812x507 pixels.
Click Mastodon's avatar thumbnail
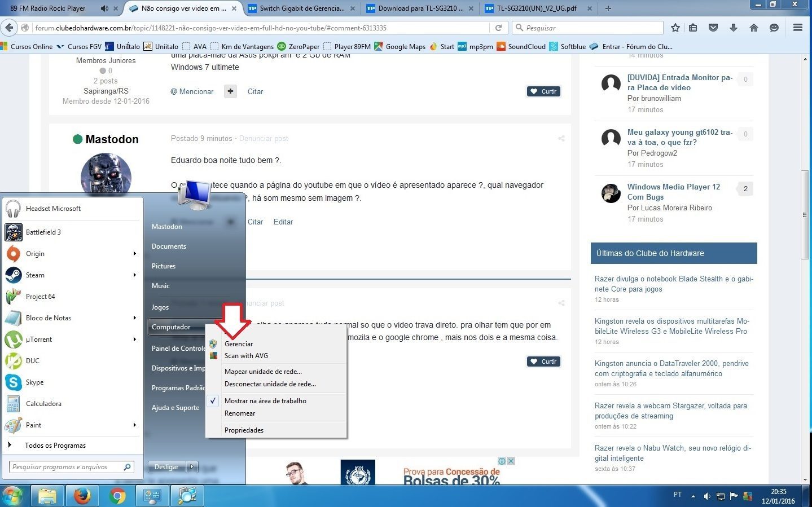click(106, 174)
